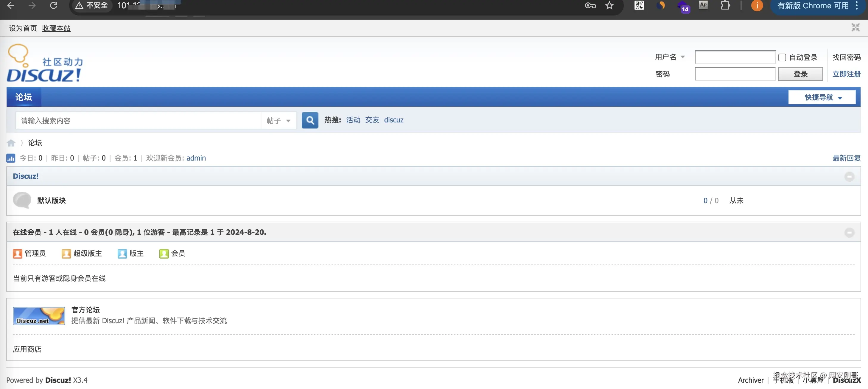Reload the page with the refresh icon

(54, 5)
